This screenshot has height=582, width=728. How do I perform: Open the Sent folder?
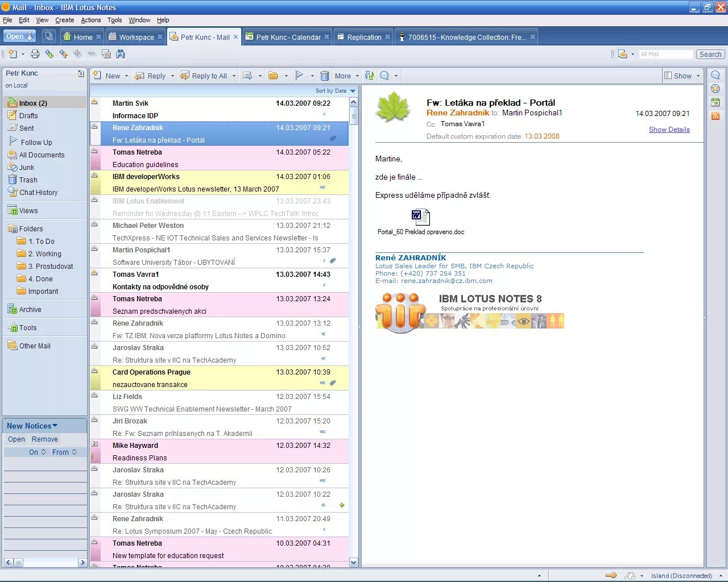[26, 128]
